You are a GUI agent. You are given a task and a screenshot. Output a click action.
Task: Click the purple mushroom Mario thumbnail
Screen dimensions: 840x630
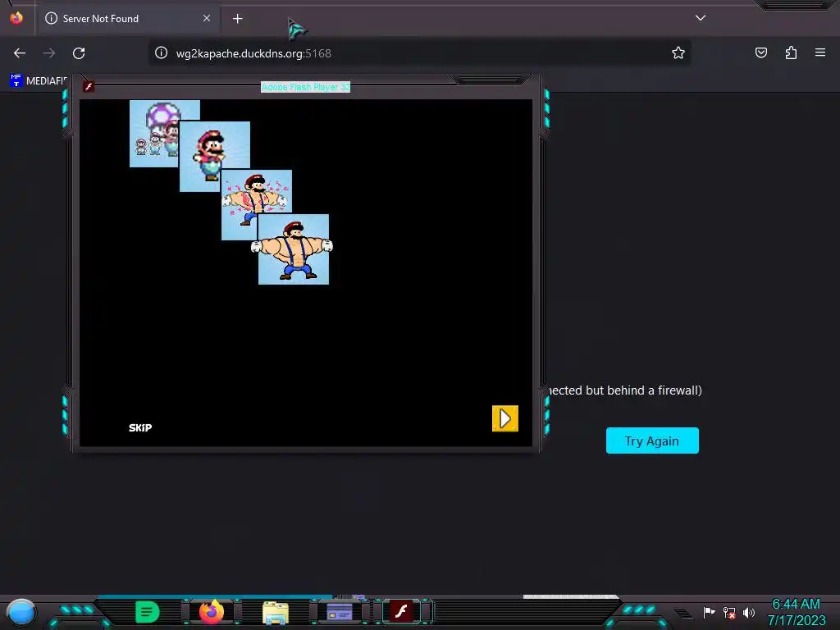coord(154,134)
